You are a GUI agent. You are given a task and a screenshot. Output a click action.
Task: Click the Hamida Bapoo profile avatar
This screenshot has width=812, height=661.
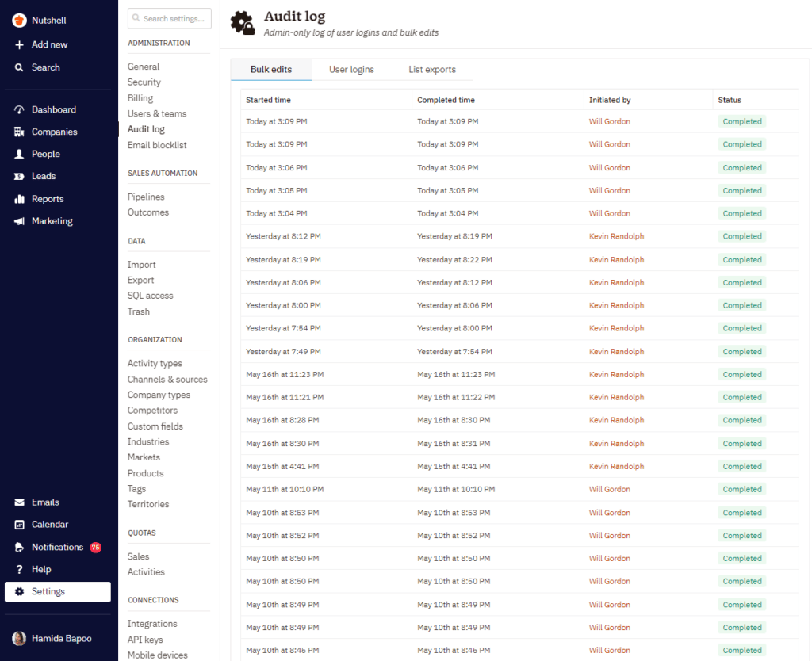coord(17,638)
